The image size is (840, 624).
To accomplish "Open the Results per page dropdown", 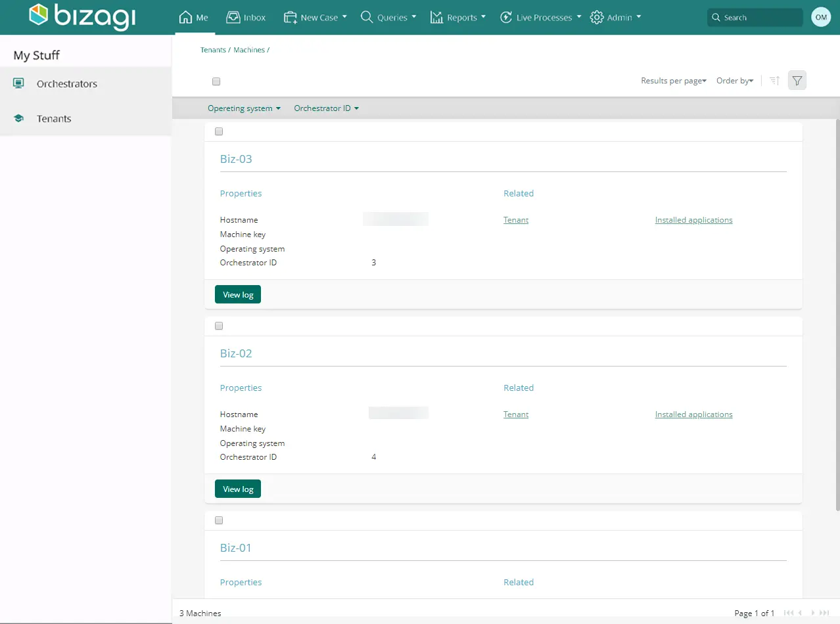I will click(x=674, y=81).
